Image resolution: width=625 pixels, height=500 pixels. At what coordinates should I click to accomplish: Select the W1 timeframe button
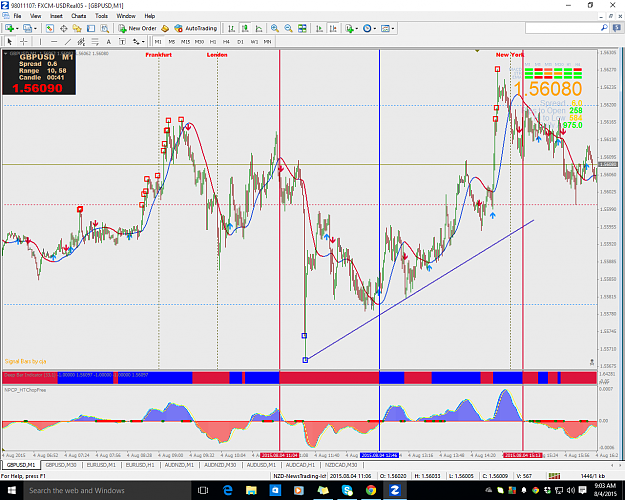click(254, 41)
